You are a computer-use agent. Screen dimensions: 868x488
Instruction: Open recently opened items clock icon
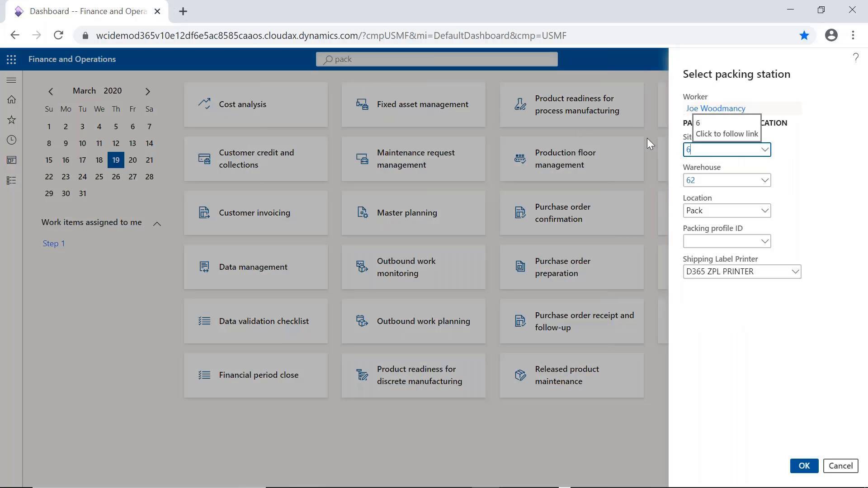pyautogui.click(x=11, y=140)
